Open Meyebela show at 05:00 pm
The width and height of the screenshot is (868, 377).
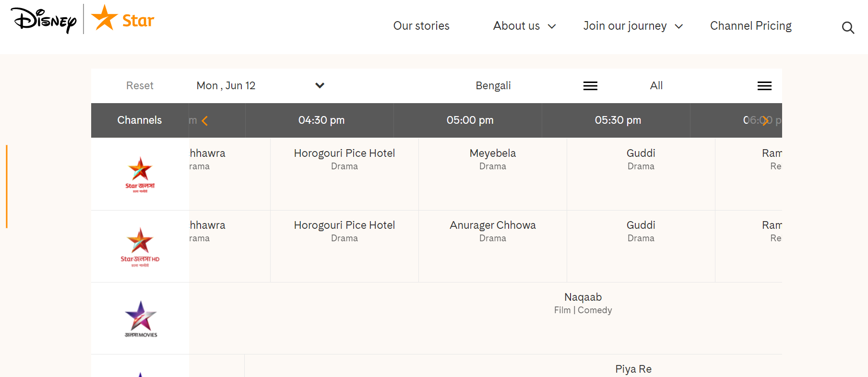(492, 159)
